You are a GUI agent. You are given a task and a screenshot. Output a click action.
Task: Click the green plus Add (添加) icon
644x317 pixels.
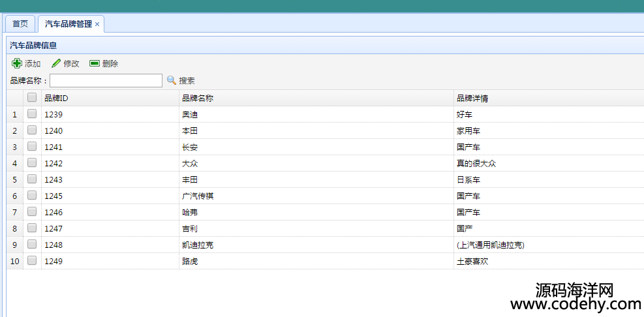[x=16, y=63]
